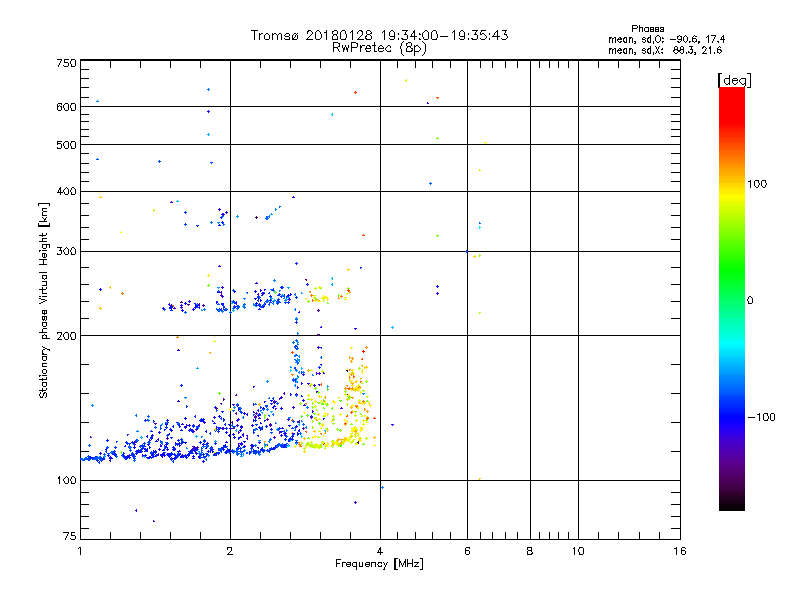800x600 pixels.
Task: Click the '[deg]' colorbar unit label
Action: click(734, 80)
